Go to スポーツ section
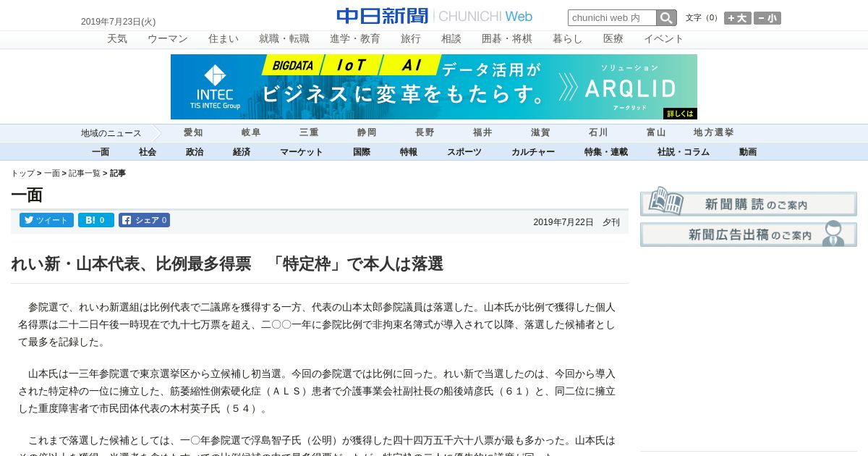The image size is (868, 456). click(x=464, y=152)
